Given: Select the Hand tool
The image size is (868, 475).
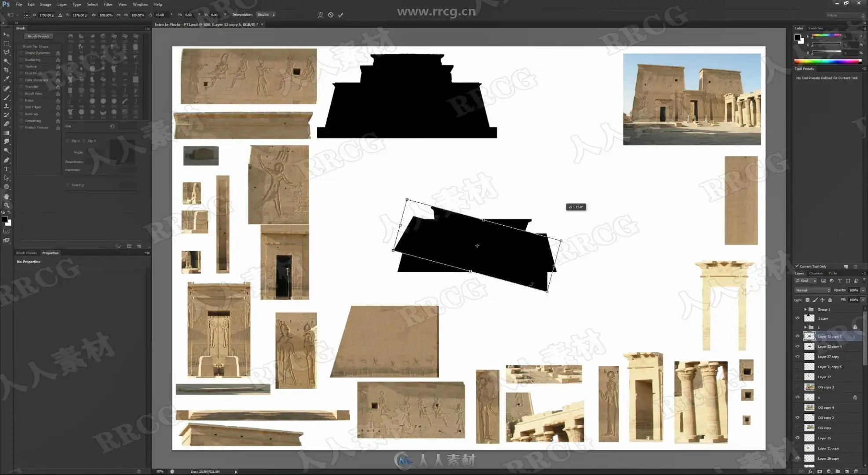Looking at the screenshot, I should (7, 196).
